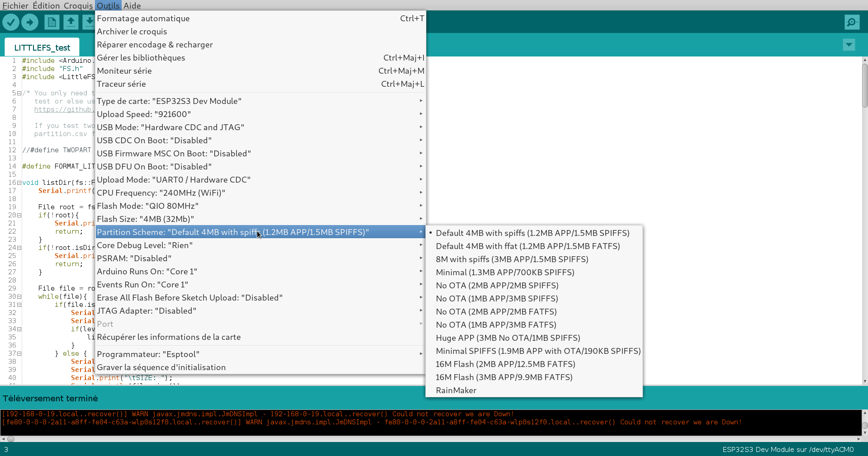The image size is (868, 456).
Task: Choose Archiver le croquis
Action: [x=260, y=32]
